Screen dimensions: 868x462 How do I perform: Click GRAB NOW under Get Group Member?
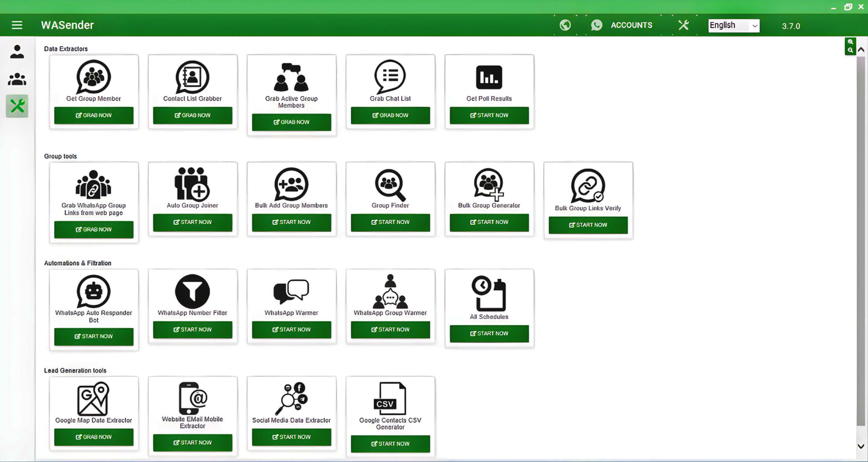tap(94, 115)
